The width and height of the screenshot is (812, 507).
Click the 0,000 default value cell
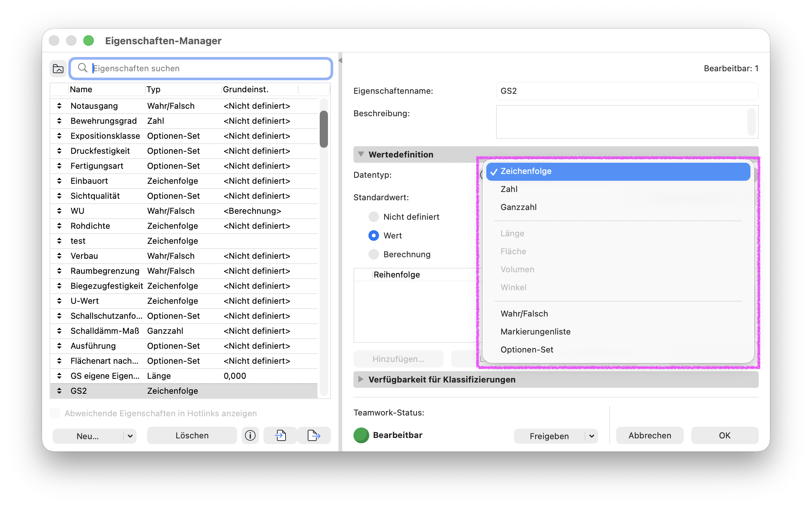coord(235,376)
